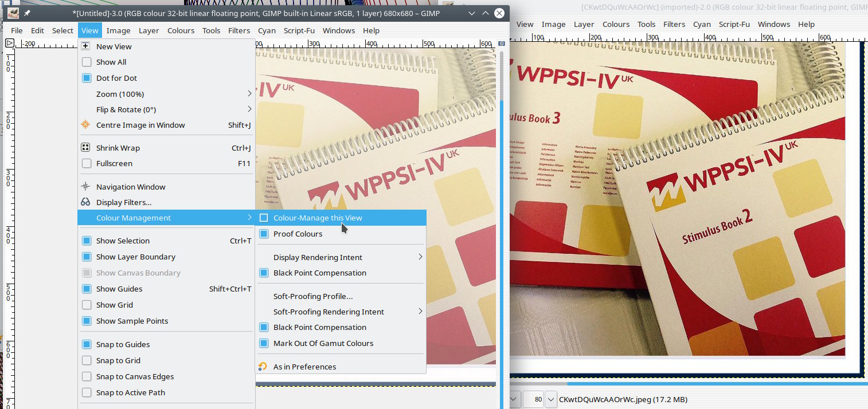Expand Soft-Proofing Rendering Intent submenu

coord(341,312)
